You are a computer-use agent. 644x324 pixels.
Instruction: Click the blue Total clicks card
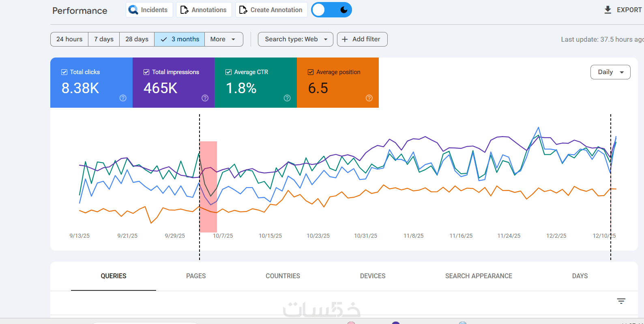91,83
